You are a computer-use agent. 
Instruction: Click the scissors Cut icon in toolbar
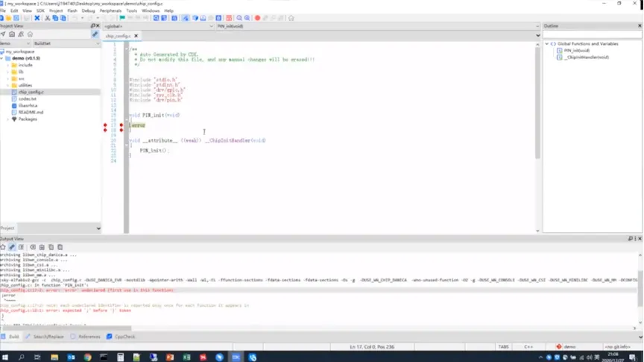[x=47, y=18]
